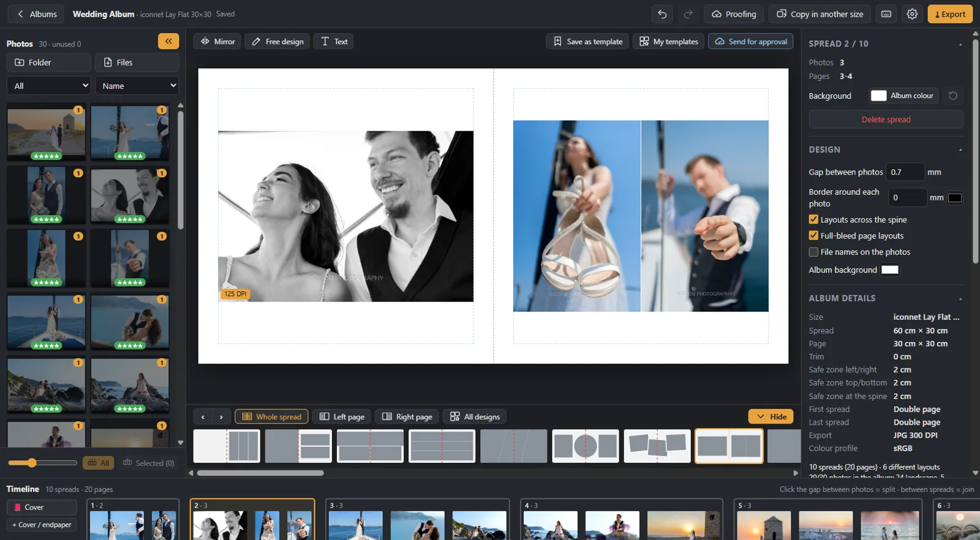Click the Gap between photos input field

pos(905,172)
